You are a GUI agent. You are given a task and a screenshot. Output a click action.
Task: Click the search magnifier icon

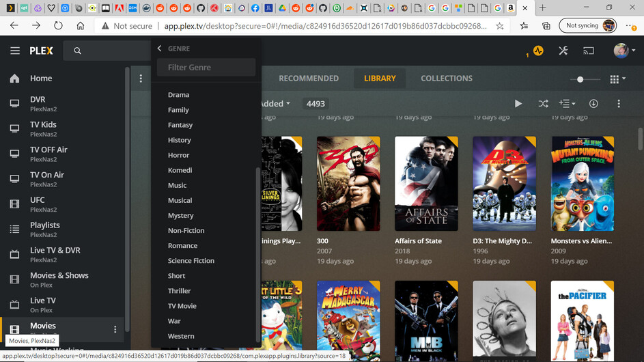[x=77, y=51]
